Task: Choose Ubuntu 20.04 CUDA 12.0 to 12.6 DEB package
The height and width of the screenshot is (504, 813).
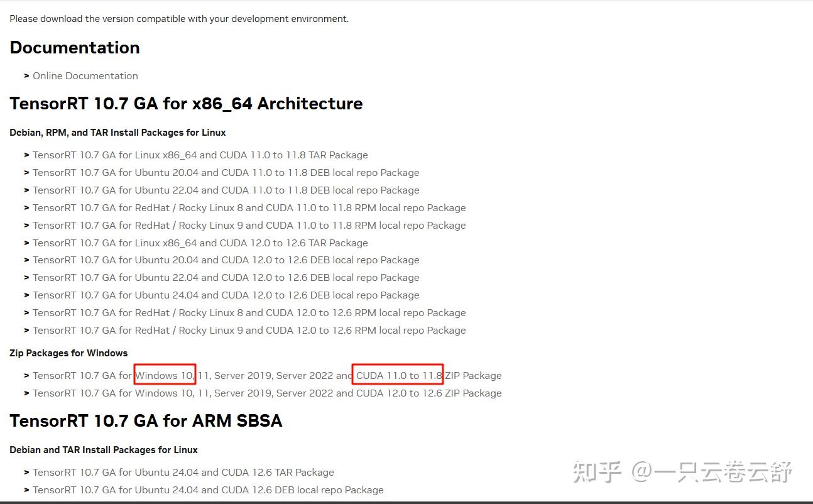Action: 226,260
